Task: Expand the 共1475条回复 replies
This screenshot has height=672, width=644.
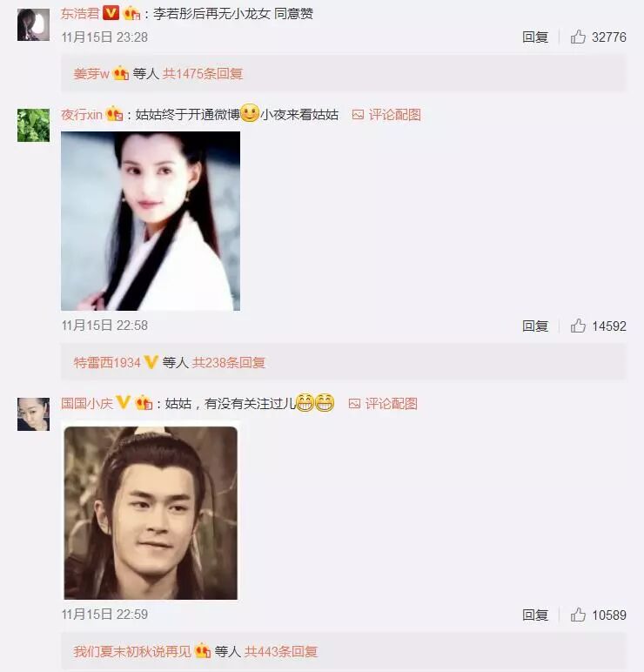Action: (203, 74)
